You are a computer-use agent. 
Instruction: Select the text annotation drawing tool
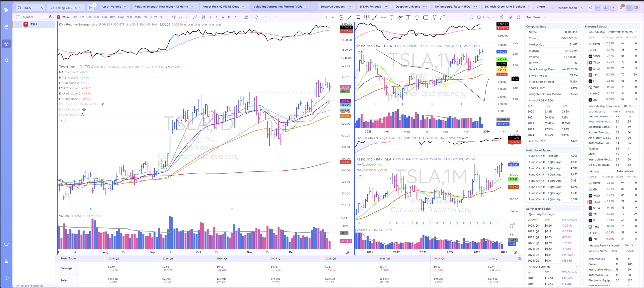pos(391,17)
